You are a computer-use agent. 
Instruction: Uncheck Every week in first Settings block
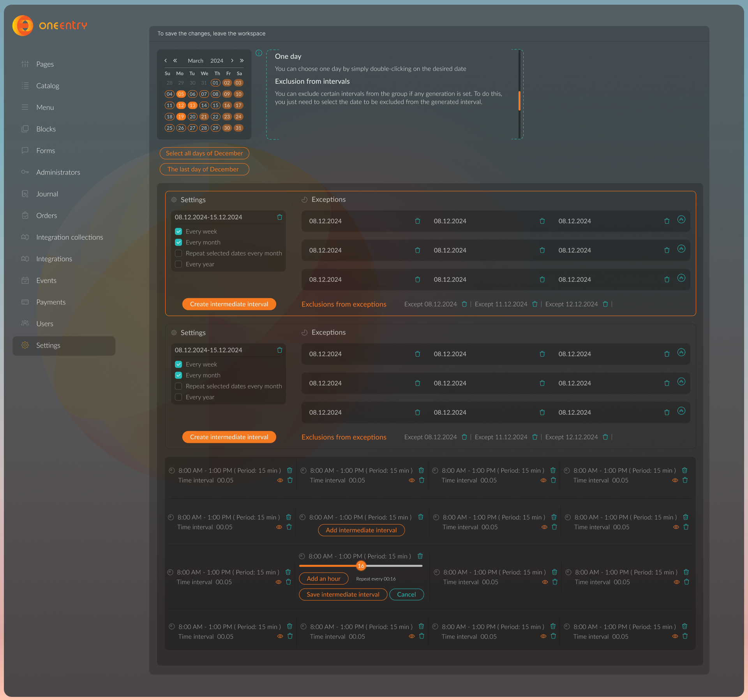(178, 232)
